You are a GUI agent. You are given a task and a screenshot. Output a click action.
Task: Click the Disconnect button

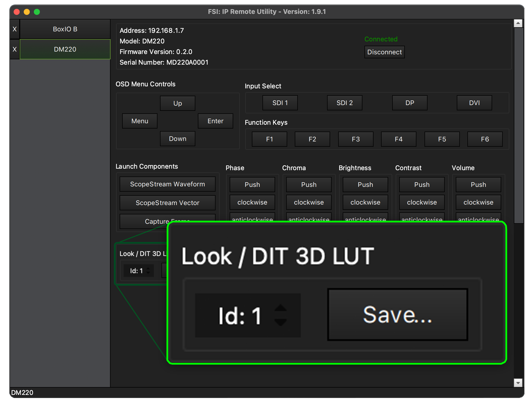[384, 52]
